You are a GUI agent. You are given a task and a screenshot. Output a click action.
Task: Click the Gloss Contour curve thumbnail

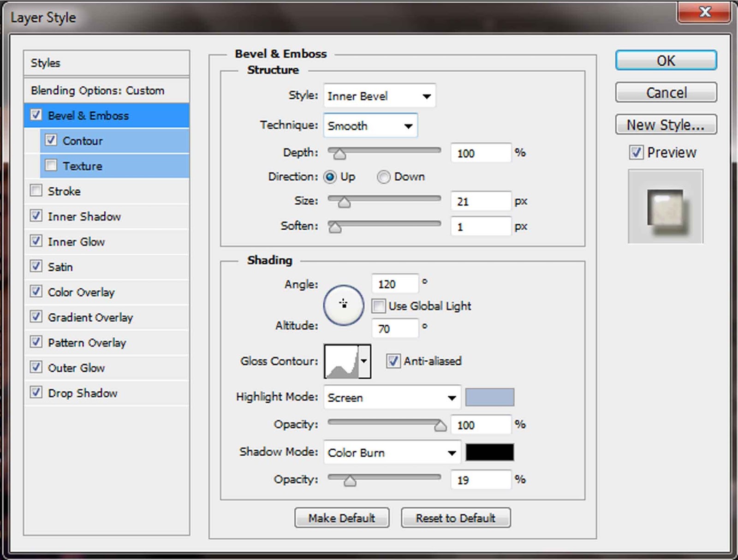click(341, 361)
